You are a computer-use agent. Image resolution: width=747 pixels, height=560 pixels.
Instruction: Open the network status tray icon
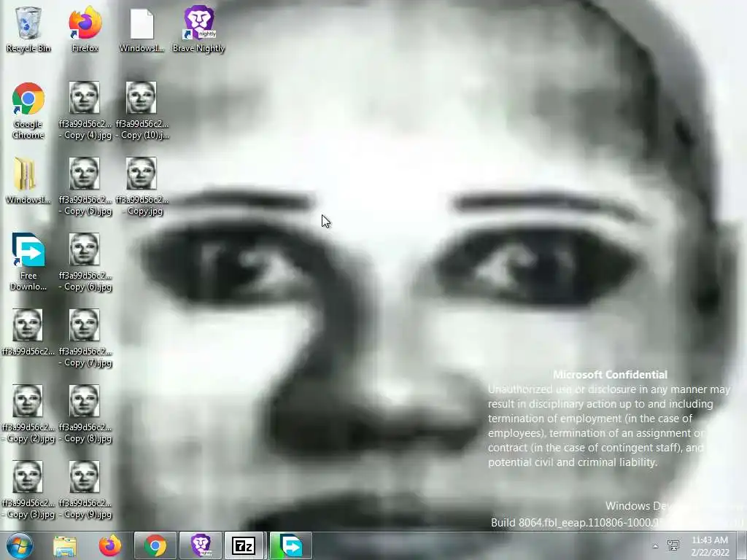(x=673, y=545)
